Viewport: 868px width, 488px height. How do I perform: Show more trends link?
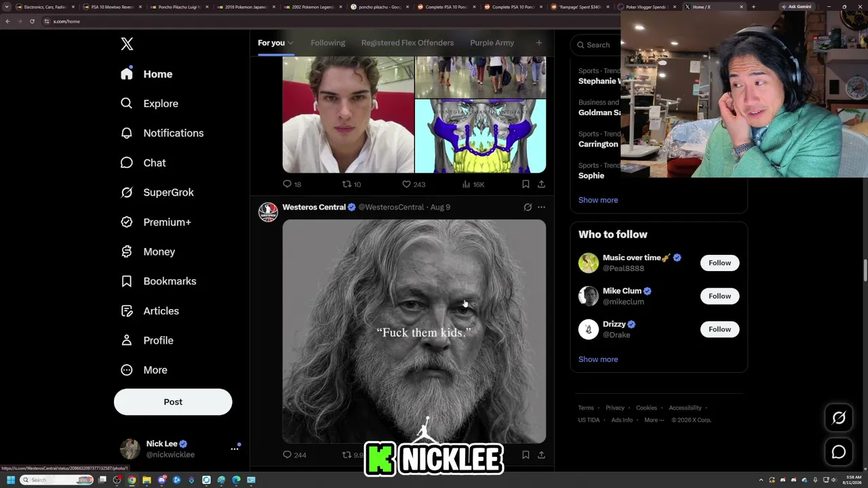[x=598, y=200]
